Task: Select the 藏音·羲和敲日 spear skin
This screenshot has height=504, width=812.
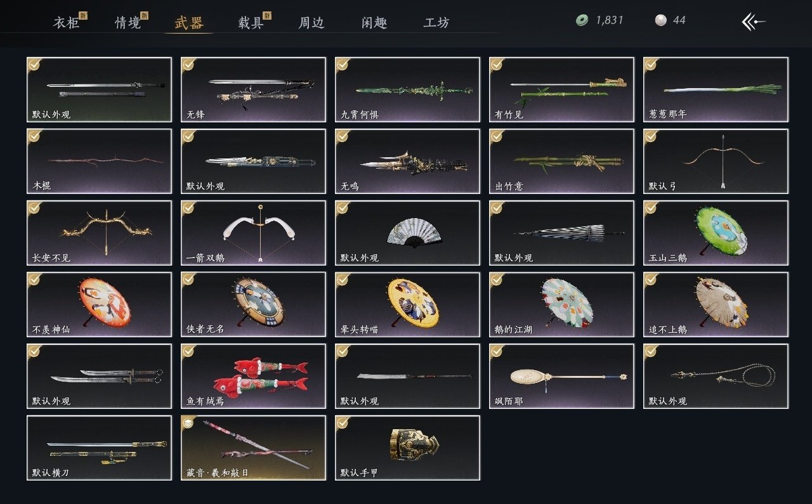Action: (x=254, y=448)
